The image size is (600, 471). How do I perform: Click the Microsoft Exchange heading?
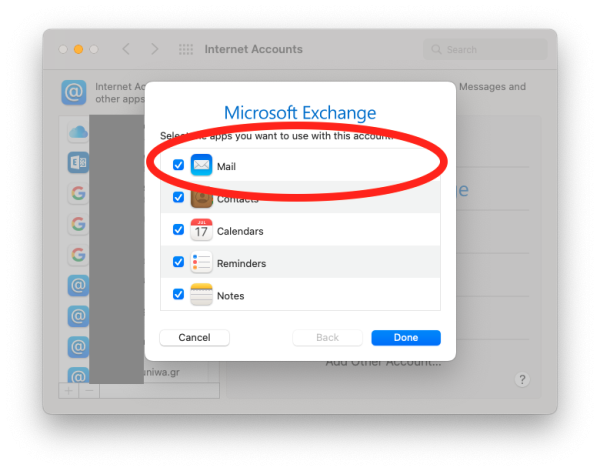point(300,113)
